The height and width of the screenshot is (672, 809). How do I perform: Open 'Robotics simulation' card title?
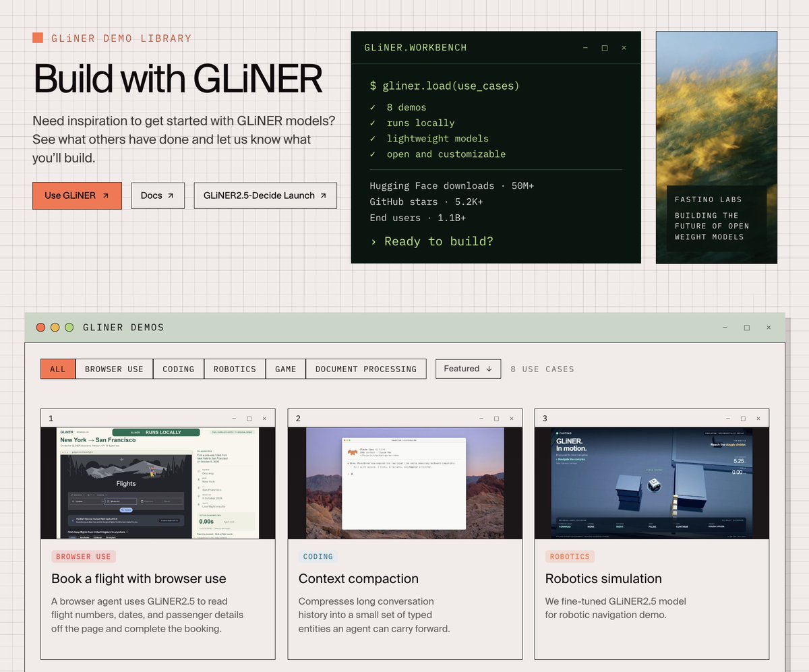(603, 579)
